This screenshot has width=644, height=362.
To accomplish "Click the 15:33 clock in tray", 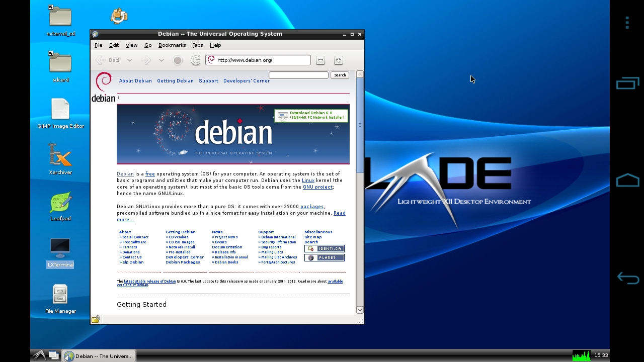I will (601, 355).
